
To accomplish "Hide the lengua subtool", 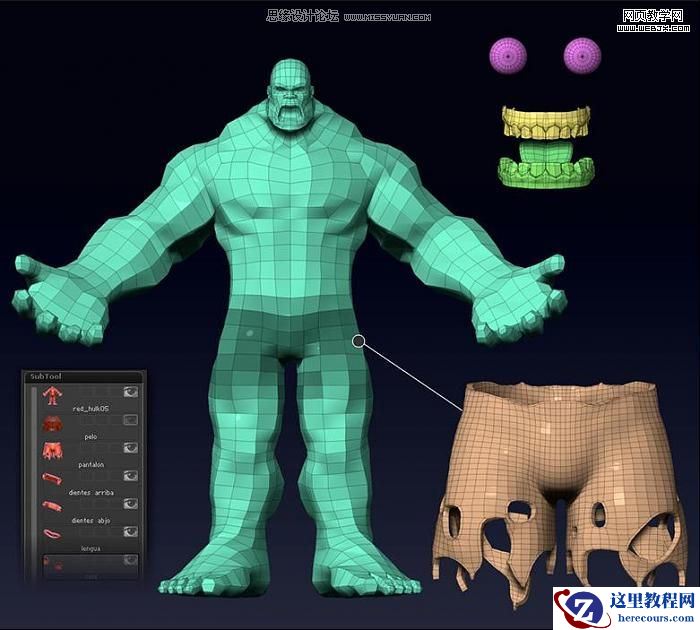I will (x=130, y=531).
